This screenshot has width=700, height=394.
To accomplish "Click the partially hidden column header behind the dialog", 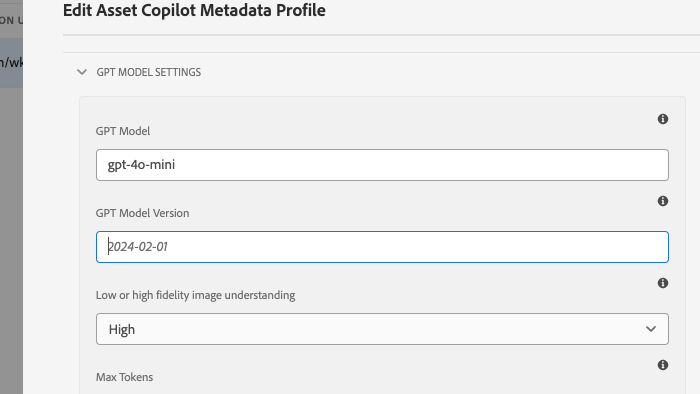I will click(11, 20).
